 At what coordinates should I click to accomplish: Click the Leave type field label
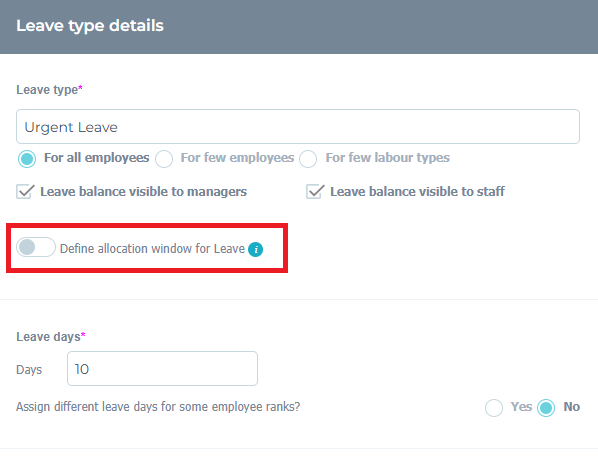tap(49, 90)
